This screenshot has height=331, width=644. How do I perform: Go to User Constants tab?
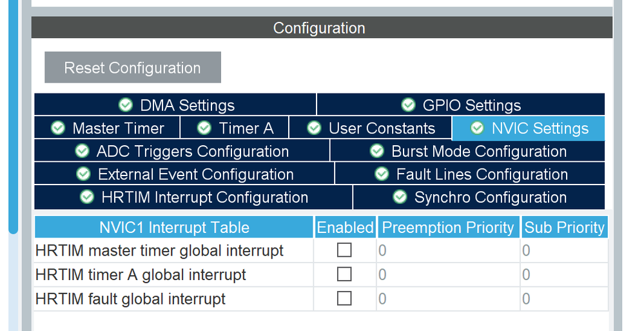[x=371, y=128]
